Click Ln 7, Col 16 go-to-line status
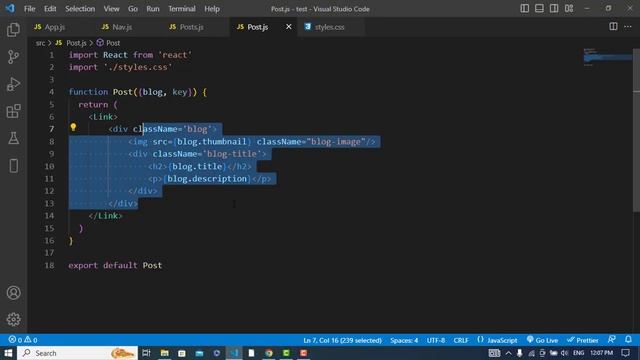640x360 pixels. pos(342,340)
